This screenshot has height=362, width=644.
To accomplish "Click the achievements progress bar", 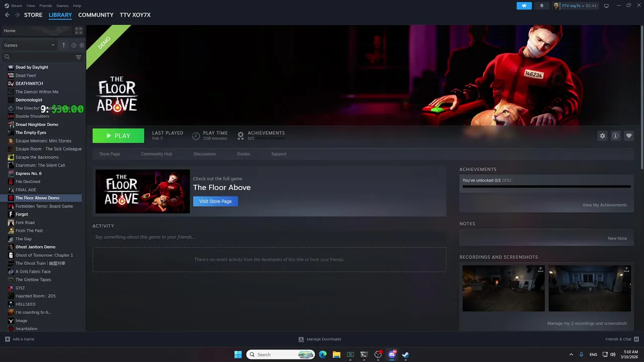I will coord(546,187).
